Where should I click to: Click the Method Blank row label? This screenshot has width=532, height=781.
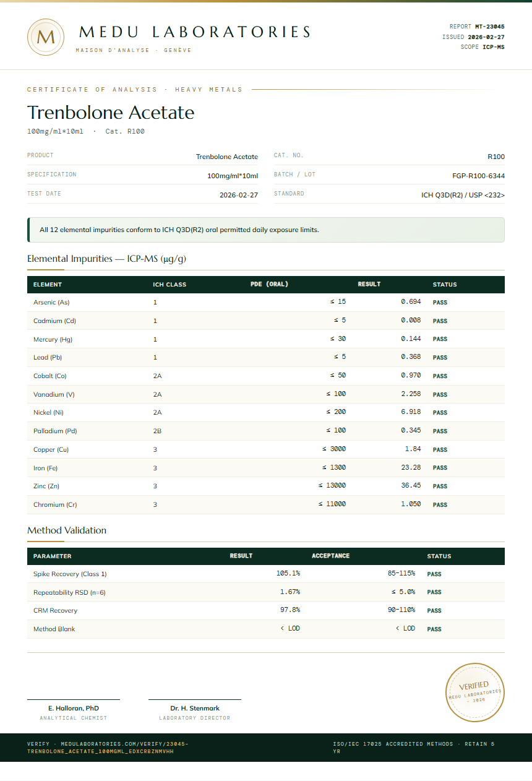point(54,629)
